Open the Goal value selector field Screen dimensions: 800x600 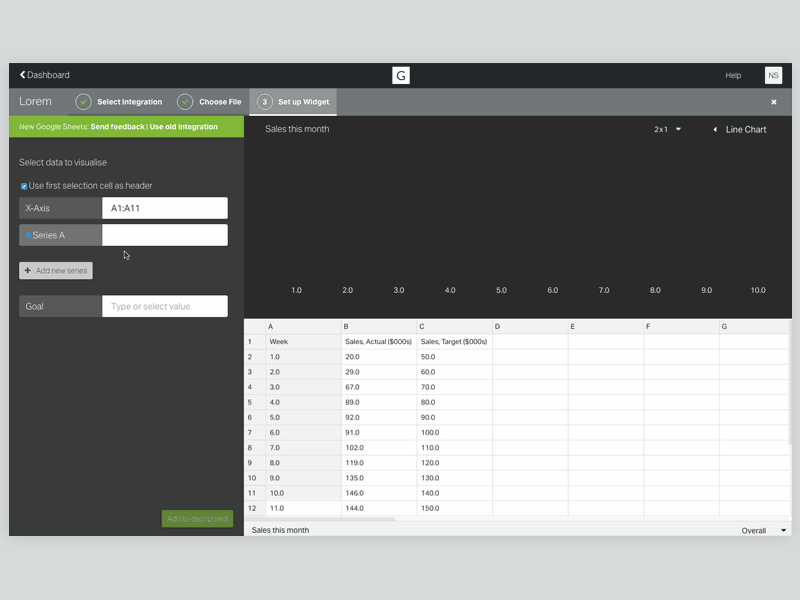165,306
